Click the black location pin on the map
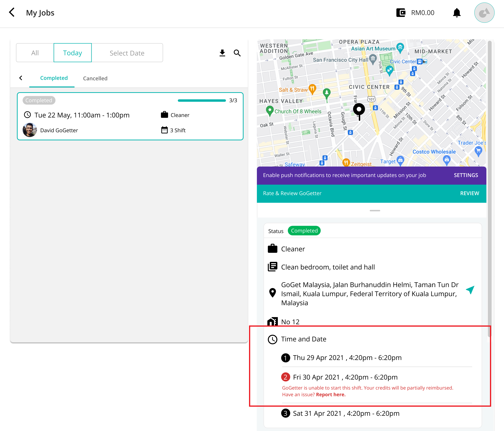The image size is (504, 431). pyautogui.click(x=359, y=111)
